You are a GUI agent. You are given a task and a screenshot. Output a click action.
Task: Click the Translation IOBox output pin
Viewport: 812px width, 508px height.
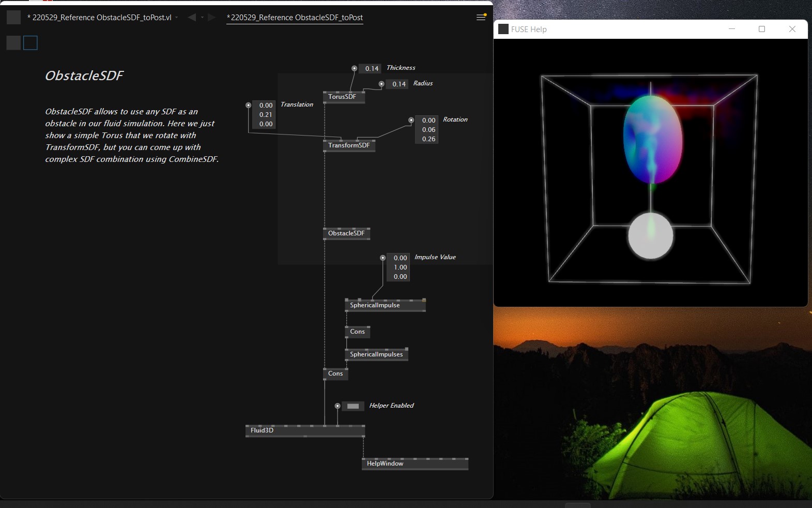pyautogui.click(x=249, y=105)
